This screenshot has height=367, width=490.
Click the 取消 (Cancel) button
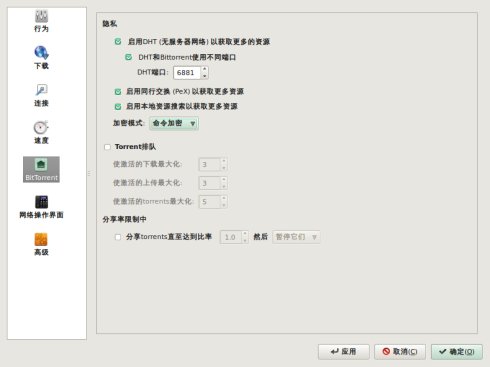400,352
